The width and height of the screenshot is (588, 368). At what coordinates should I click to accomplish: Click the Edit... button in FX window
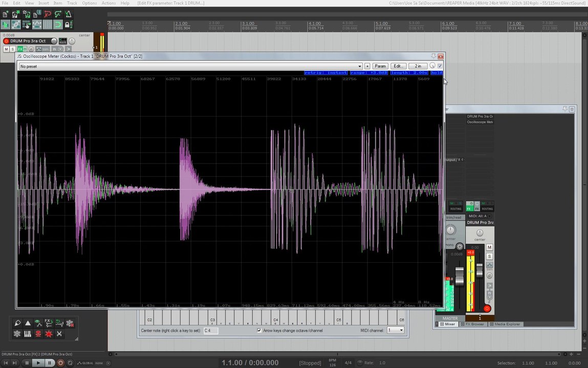398,66
